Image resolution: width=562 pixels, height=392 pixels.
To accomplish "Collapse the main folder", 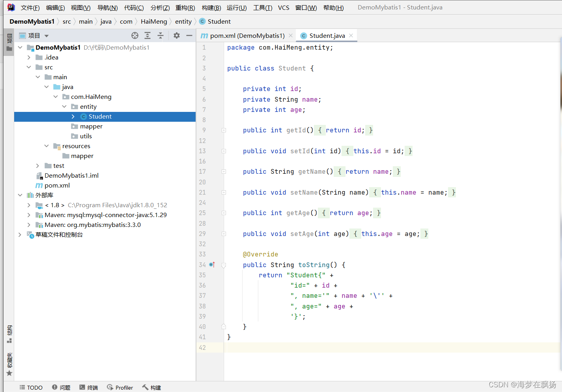I will (x=38, y=77).
